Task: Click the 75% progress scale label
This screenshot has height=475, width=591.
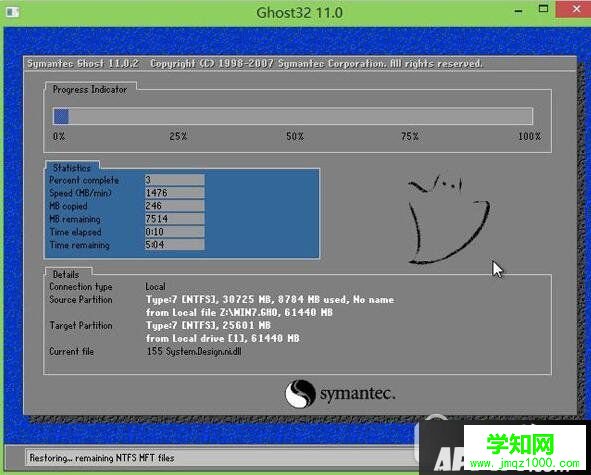Action: (x=410, y=136)
